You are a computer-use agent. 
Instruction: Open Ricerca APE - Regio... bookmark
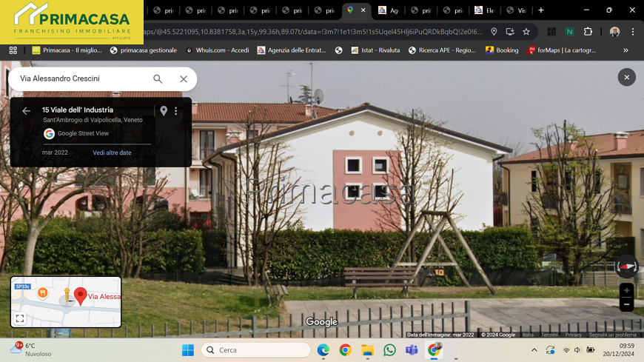[442, 50]
